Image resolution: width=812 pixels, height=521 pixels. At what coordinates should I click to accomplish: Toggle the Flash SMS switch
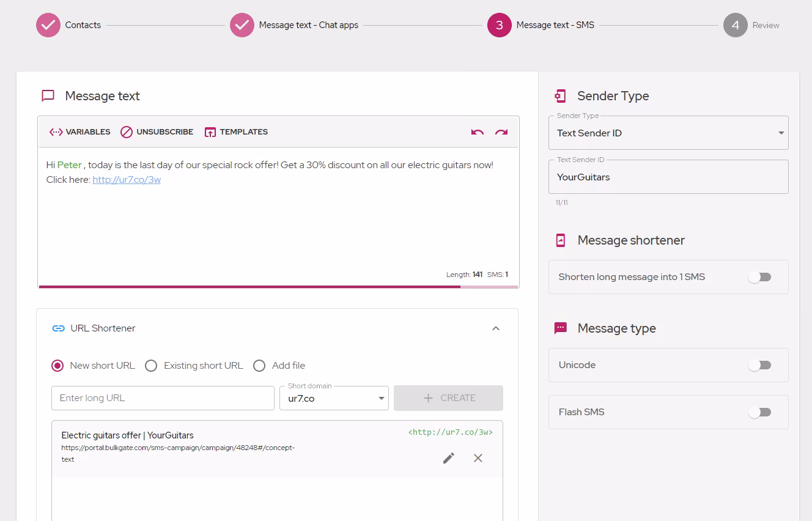(x=760, y=412)
